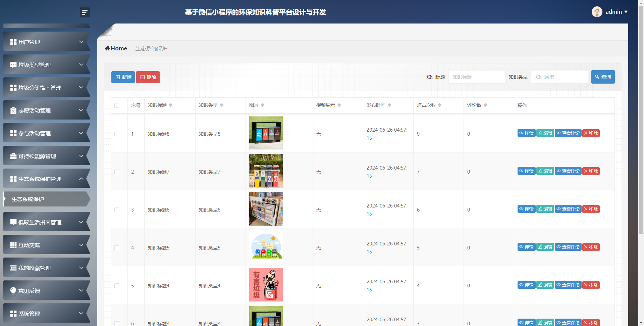The width and height of the screenshot is (644, 326).
Task: Sort by 视频展示 column arrows
Action: 339,105
